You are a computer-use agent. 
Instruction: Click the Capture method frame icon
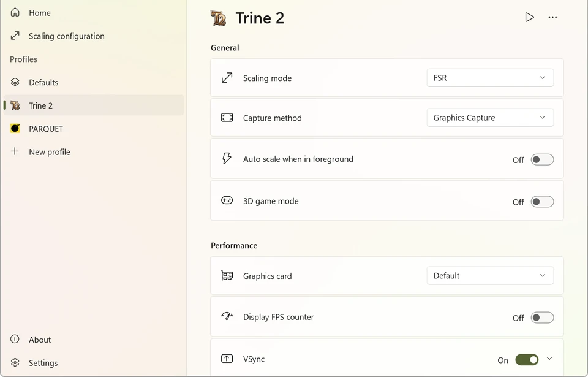pos(227,118)
